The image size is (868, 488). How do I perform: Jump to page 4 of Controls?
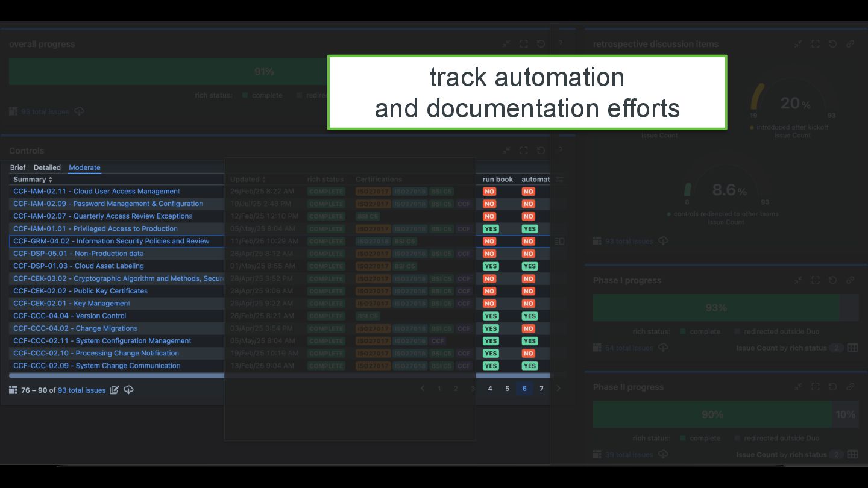pyautogui.click(x=490, y=389)
